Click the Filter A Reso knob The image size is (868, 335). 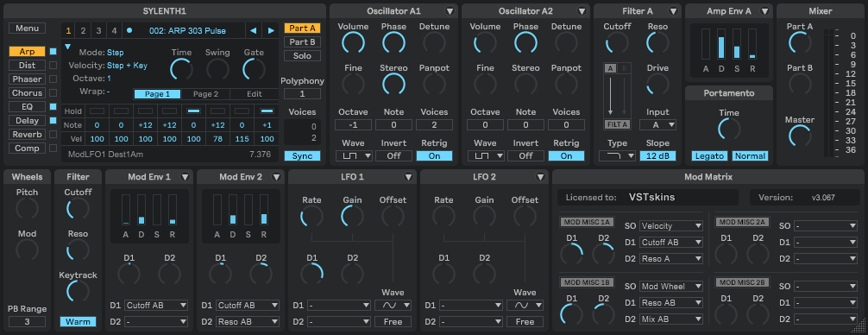pos(657,42)
